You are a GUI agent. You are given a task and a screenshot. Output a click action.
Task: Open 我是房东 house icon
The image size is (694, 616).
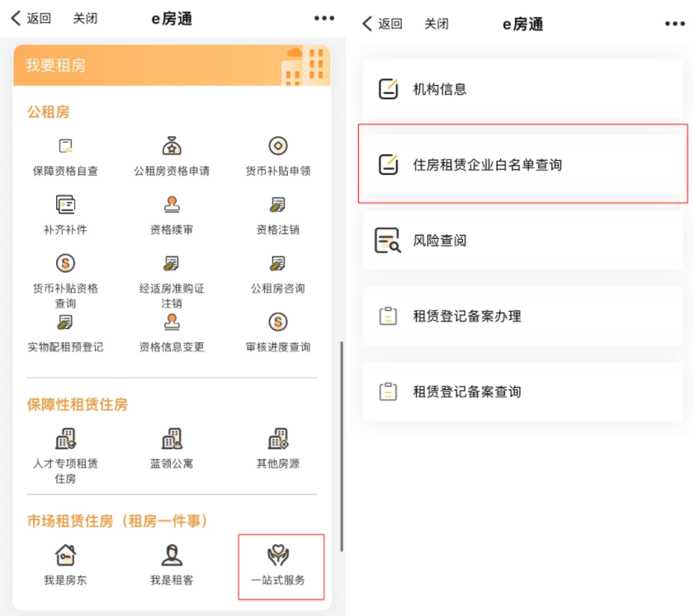65,555
